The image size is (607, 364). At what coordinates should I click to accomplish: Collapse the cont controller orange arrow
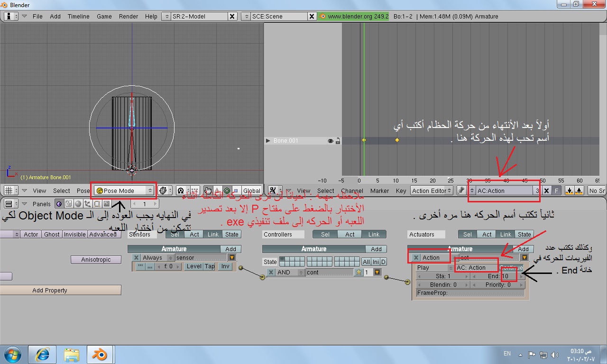pos(377,273)
